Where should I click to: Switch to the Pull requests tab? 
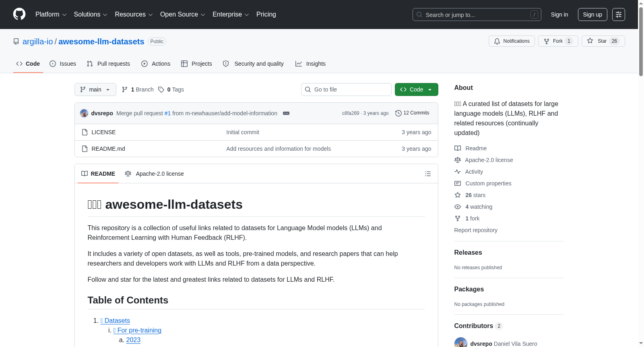click(108, 64)
